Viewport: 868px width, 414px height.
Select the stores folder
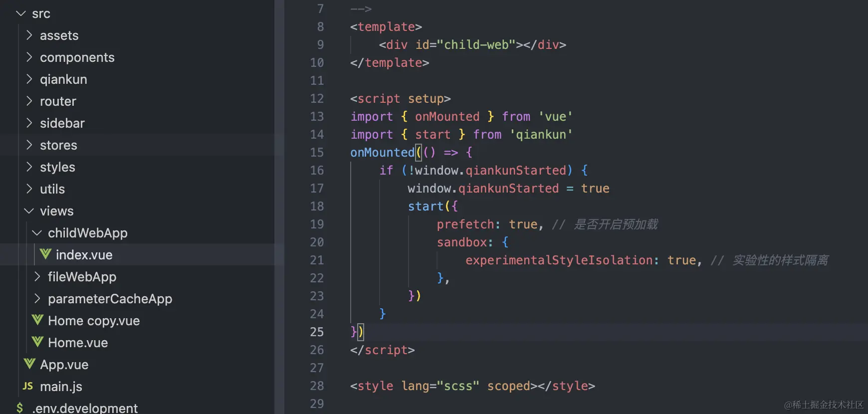58,145
